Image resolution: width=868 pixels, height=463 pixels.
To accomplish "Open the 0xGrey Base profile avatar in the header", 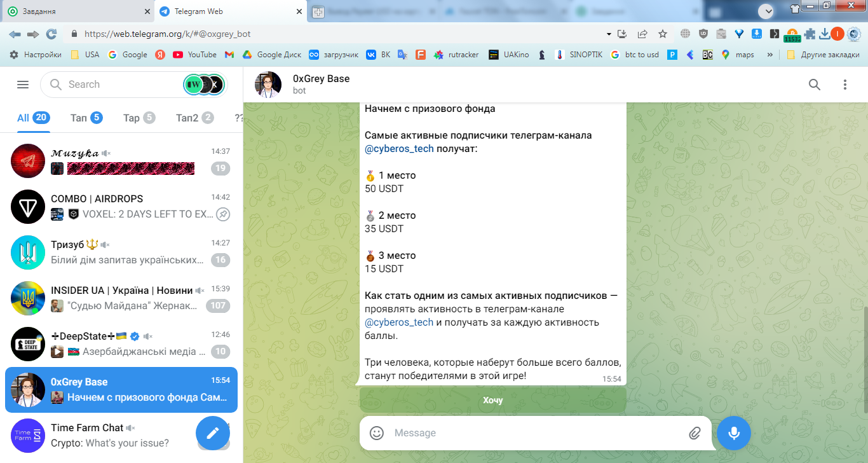I will point(268,85).
